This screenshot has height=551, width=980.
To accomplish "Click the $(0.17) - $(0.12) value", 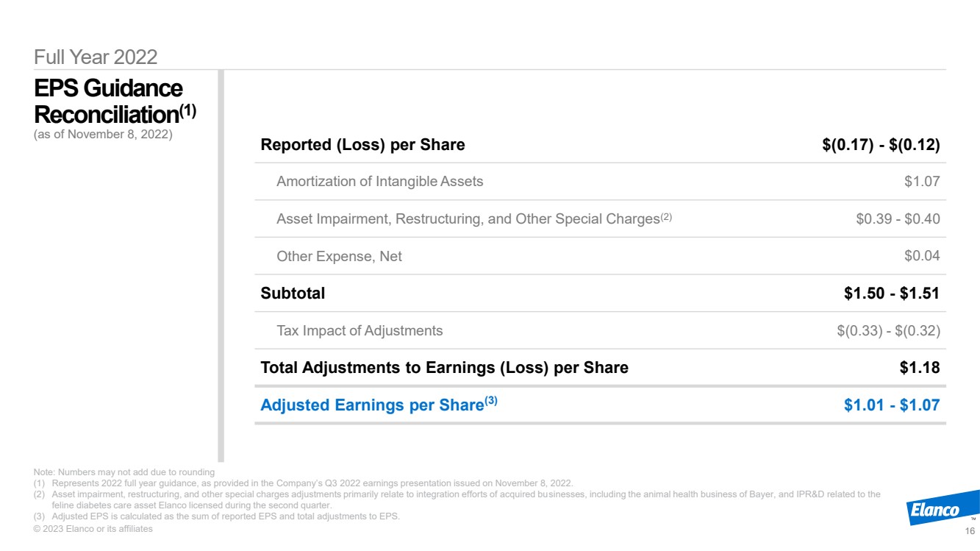I will pyautogui.click(x=881, y=145).
